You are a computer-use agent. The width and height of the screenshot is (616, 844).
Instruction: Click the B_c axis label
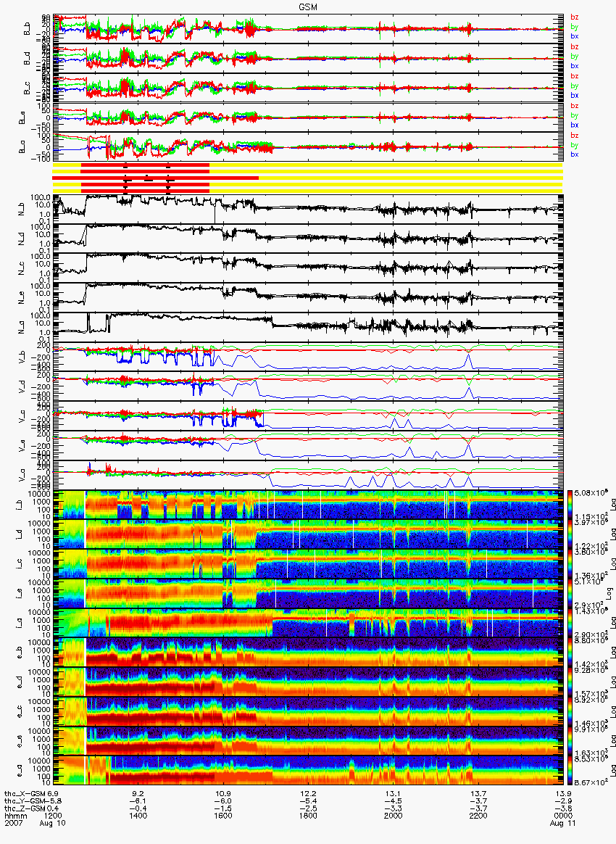26,88
